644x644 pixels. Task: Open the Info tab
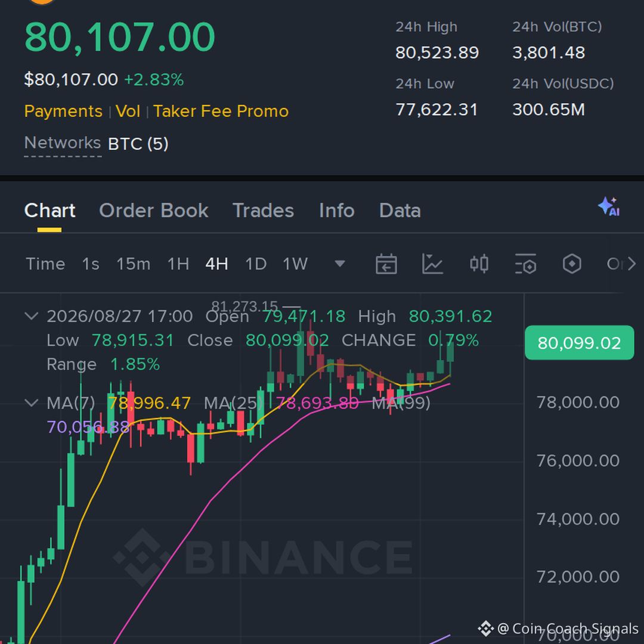click(337, 210)
